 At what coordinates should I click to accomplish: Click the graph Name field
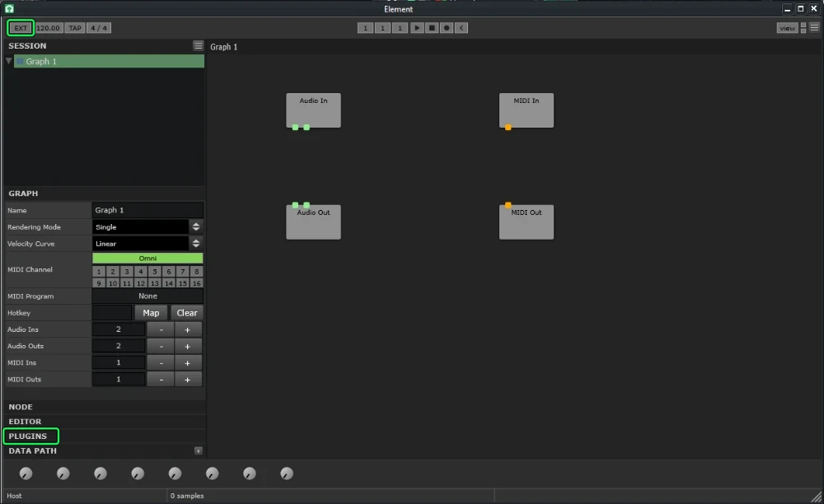147,210
